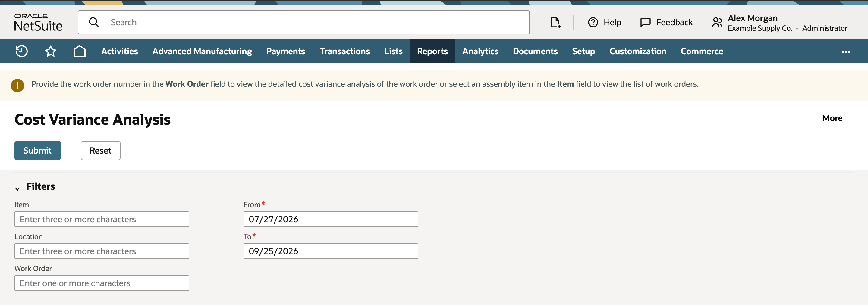The image size is (868, 306).
Task: Open the Transactions menu
Action: (344, 51)
